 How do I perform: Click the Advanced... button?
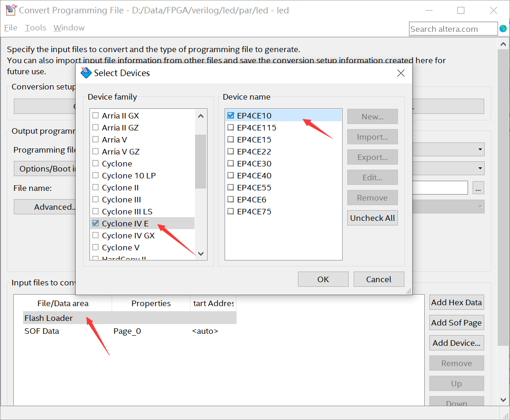(45, 207)
